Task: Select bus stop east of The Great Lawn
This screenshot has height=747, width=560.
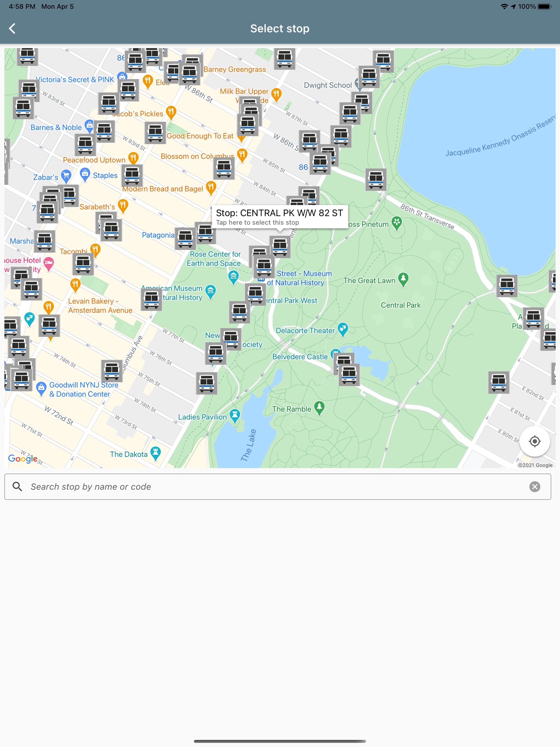Action: (x=507, y=286)
